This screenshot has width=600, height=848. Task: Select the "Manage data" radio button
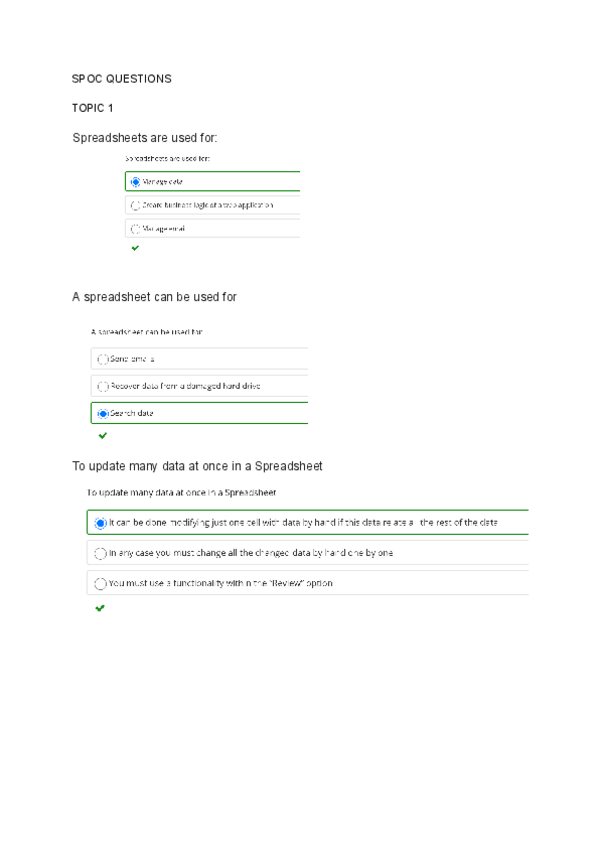coord(135,182)
